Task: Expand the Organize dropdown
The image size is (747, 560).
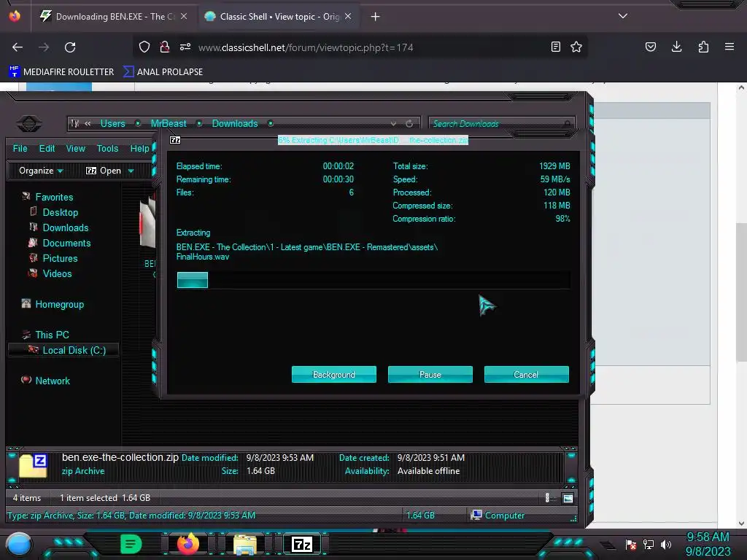Action: point(41,171)
